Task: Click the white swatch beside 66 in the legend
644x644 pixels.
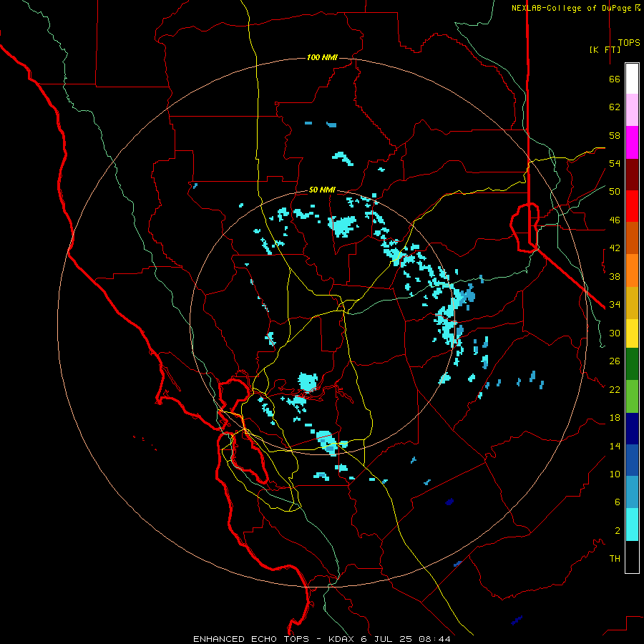Action: (632, 79)
